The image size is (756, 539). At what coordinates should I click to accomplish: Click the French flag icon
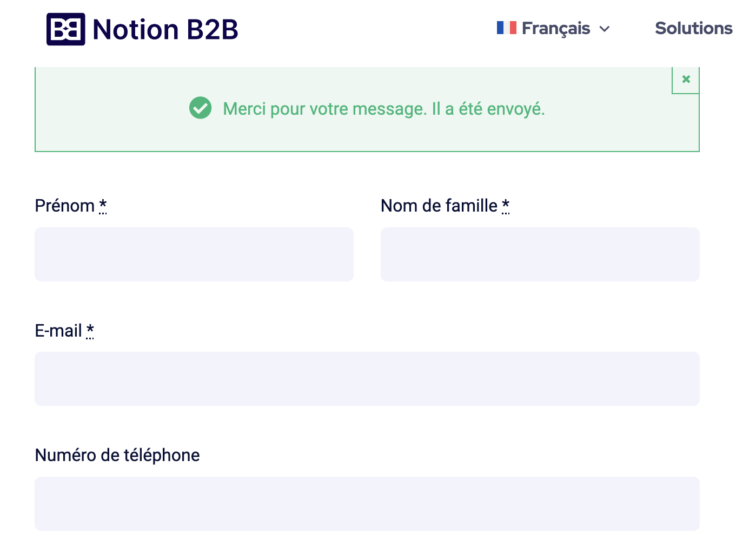[x=507, y=28]
